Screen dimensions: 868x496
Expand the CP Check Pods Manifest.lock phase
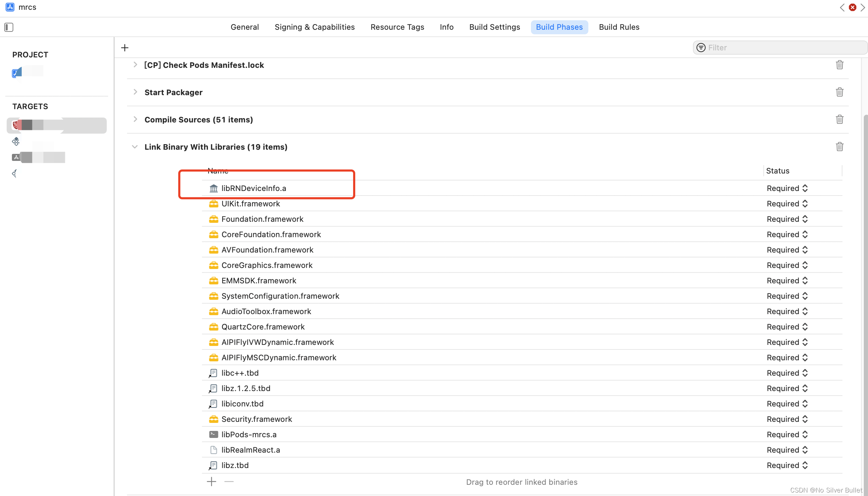pos(135,65)
